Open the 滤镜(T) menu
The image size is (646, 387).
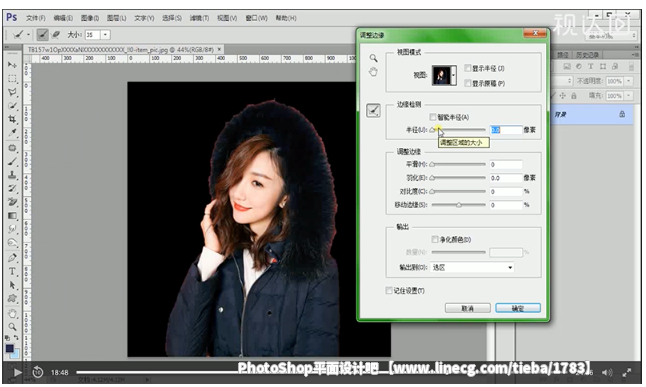pyautogui.click(x=199, y=18)
